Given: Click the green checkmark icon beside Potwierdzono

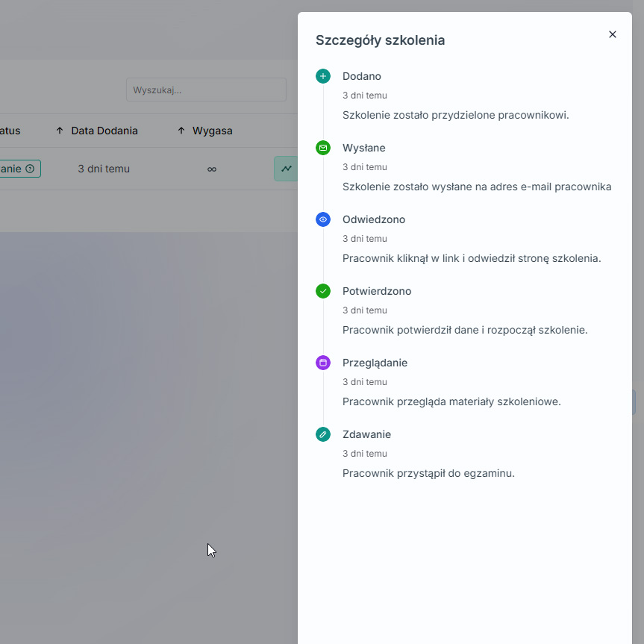Looking at the screenshot, I should pos(323,291).
